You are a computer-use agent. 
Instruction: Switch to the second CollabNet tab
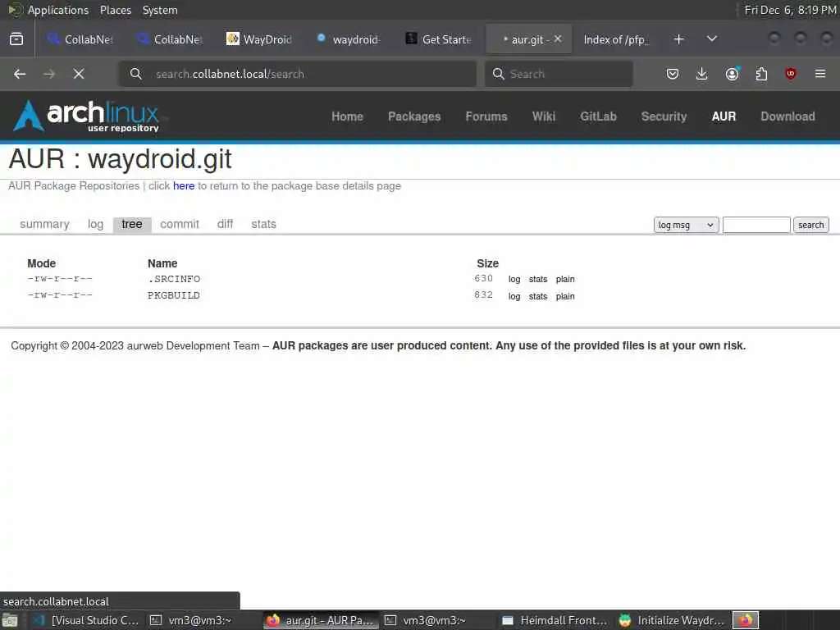170,39
